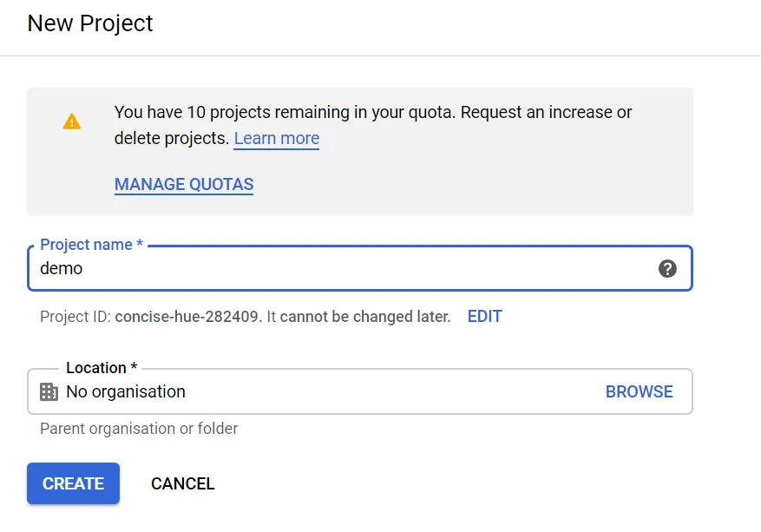This screenshot has height=532, width=761.
Task: Click the quota remaining notice text
Action: pyautogui.click(x=373, y=125)
